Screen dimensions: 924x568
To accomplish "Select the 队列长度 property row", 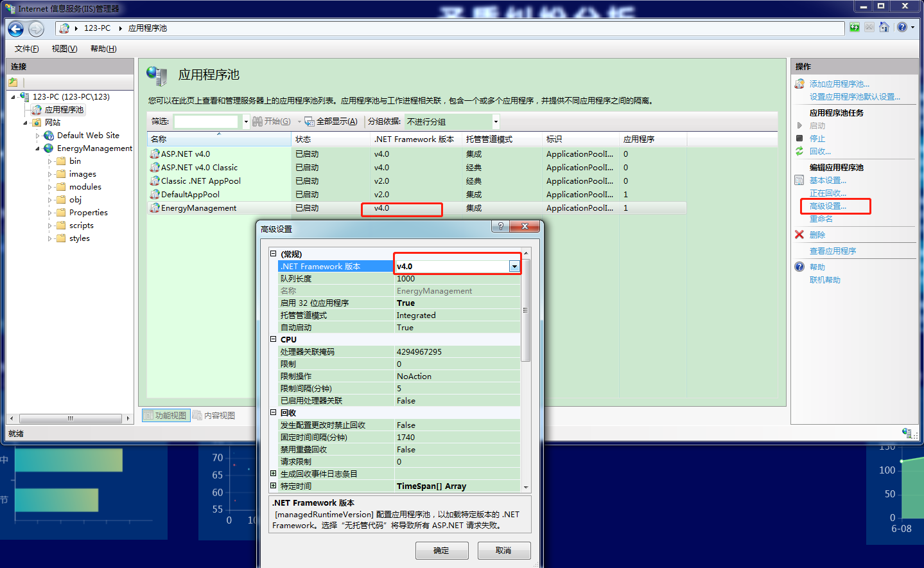I will pos(399,279).
